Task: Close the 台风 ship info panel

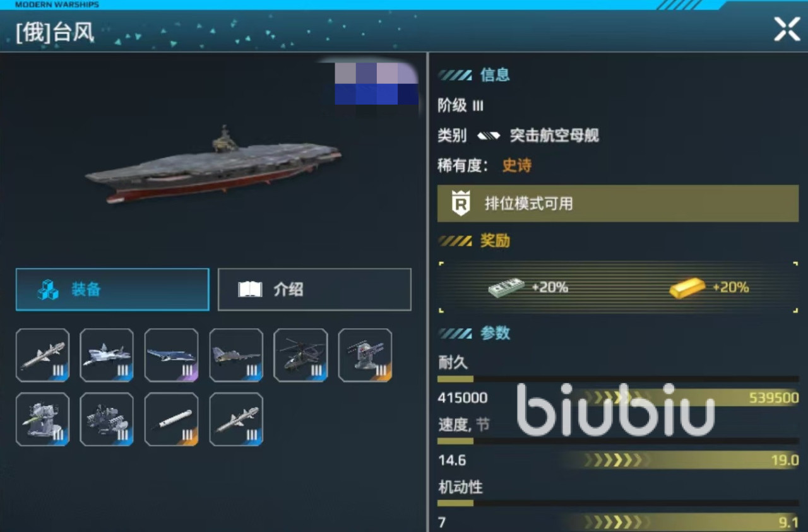Action: tap(787, 30)
